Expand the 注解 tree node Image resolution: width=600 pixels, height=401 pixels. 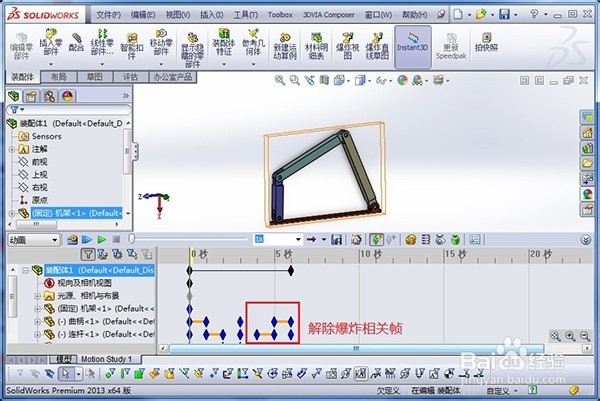12,149
